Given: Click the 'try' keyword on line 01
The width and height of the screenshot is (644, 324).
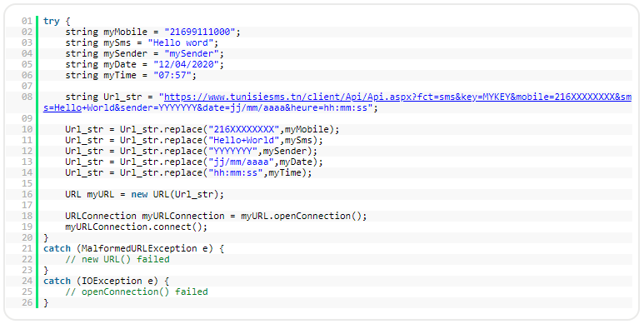Looking at the screenshot, I should [x=52, y=21].
